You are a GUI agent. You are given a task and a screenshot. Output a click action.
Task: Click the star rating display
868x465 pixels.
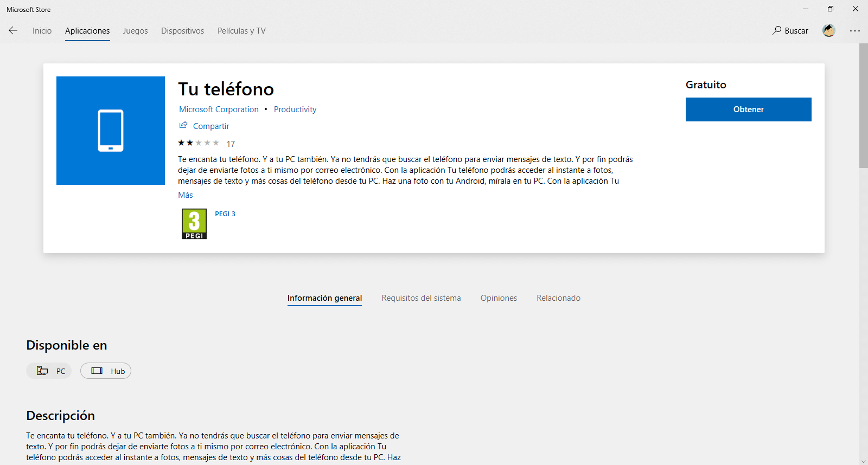click(x=199, y=143)
